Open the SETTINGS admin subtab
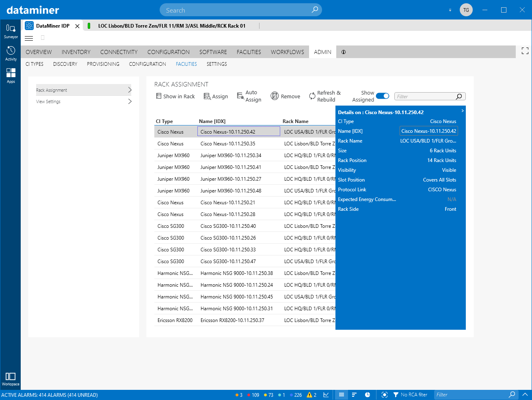The height and width of the screenshot is (400, 532). click(x=217, y=64)
